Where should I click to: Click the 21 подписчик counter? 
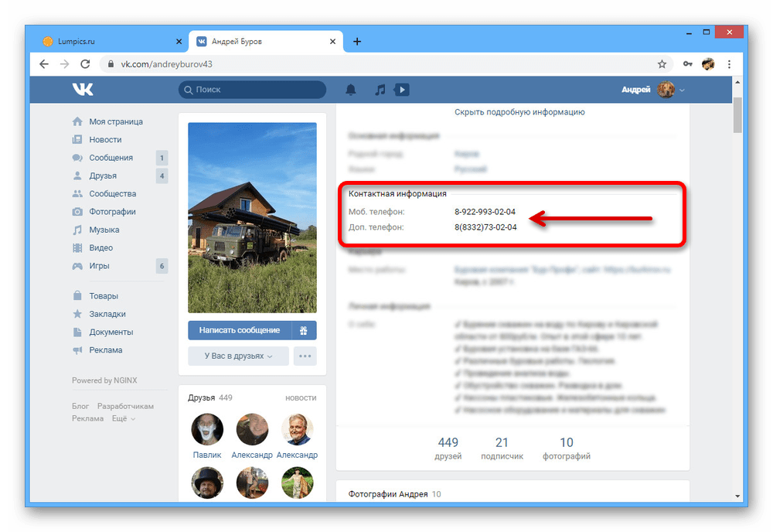click(x=502, y=448)
